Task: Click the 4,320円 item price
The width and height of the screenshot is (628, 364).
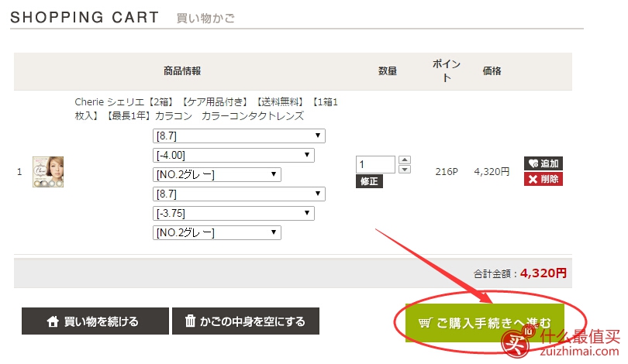Action: click(492, 172)
